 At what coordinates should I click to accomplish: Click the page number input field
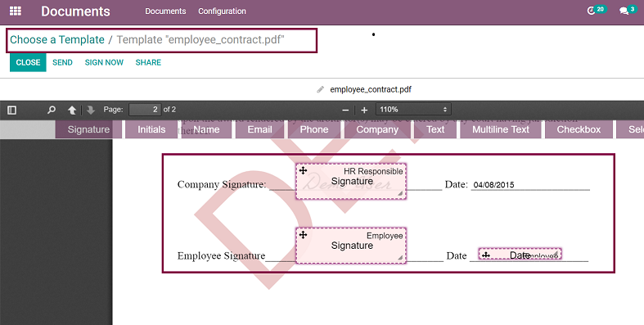coord(145,110)
